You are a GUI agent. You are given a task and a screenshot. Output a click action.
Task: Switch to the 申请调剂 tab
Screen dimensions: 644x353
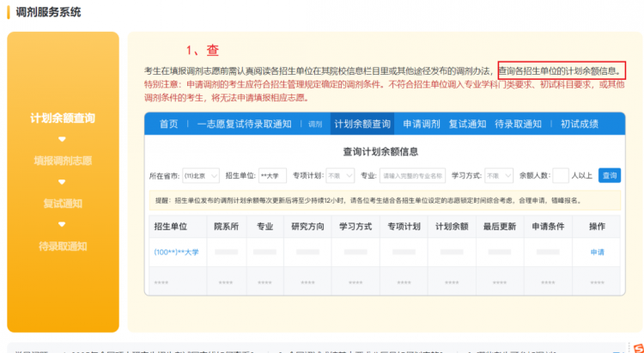click(x=422, y=124)
